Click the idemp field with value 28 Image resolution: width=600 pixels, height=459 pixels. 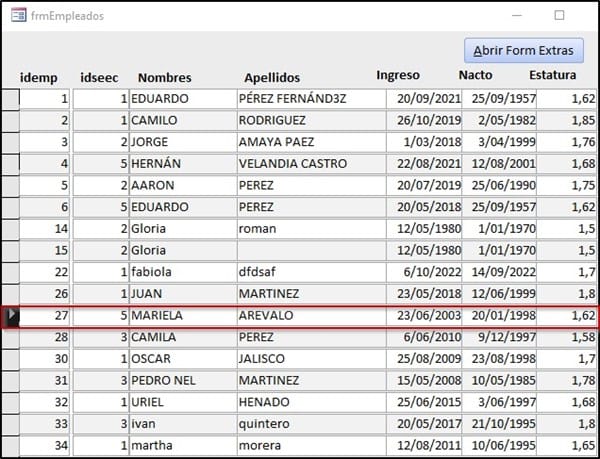coord(45,337)
